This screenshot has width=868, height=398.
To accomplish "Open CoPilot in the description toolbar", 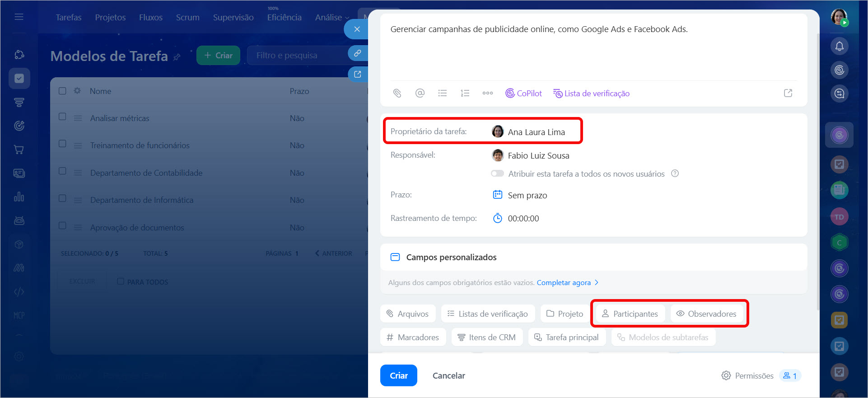I will 523,93.
